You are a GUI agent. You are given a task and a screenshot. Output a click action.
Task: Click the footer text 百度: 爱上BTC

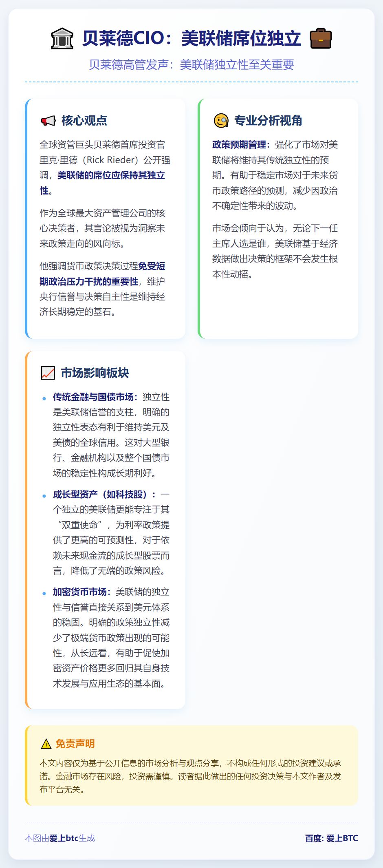point(332,838)
